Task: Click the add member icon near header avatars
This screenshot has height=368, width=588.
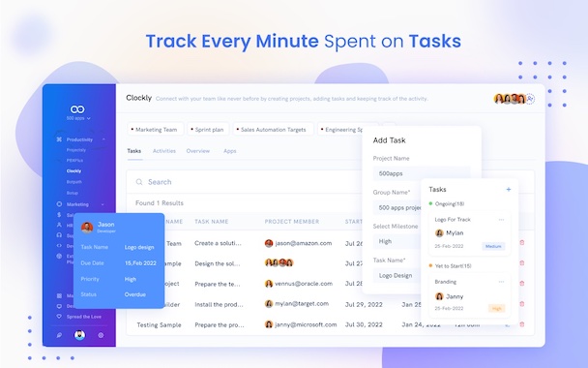Action: click(x=530, y=99)
